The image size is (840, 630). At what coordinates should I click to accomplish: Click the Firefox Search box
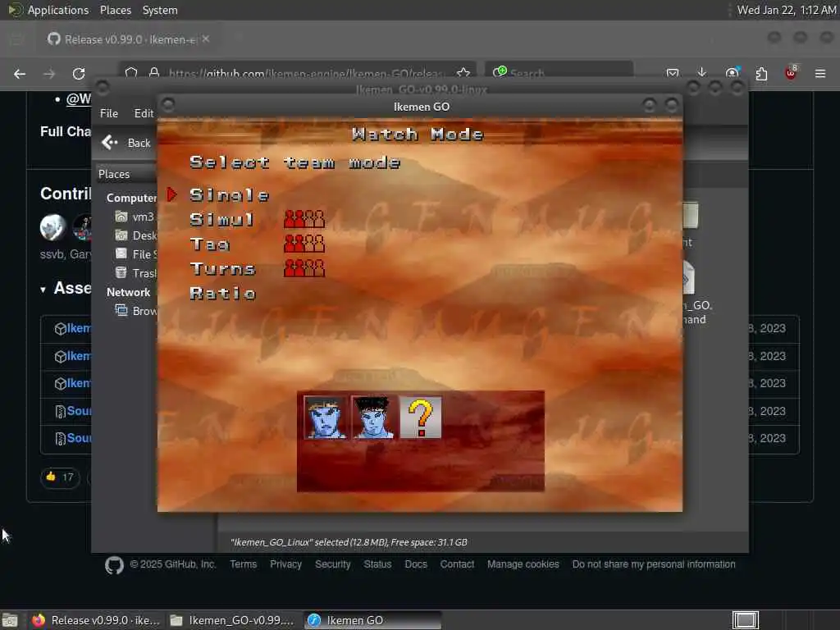[x=559, y=73]
